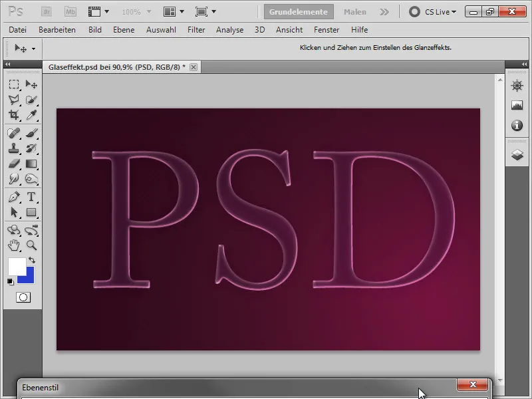The height and width of the screenshot is (399, 532).
Task: Select the Zoom tool
Action: (31, 245)
